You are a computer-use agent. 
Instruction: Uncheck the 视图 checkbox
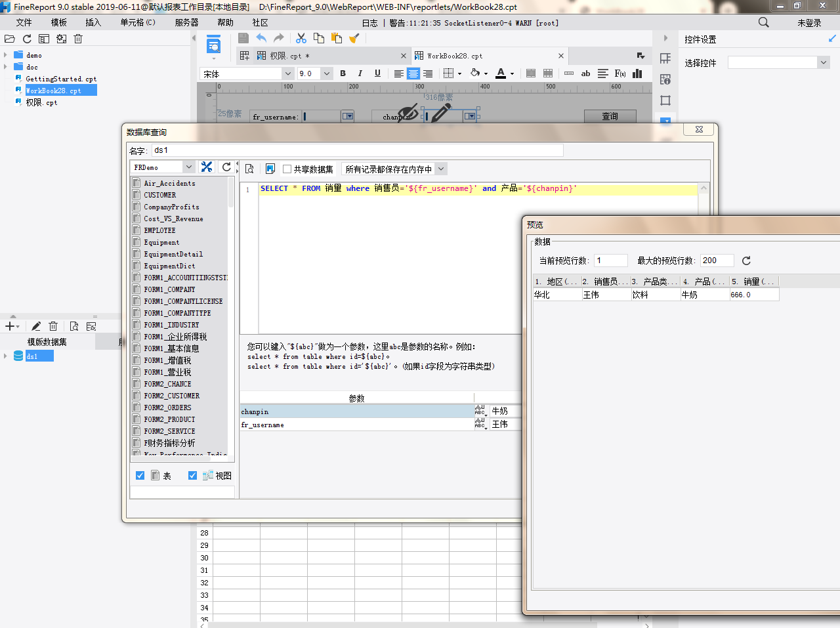tap(192, 475)
